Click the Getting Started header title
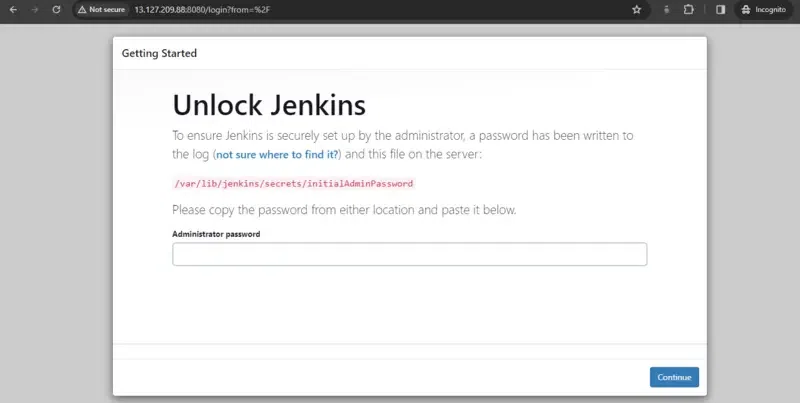This screenshot has height=403, width=800. click(159, 53)
